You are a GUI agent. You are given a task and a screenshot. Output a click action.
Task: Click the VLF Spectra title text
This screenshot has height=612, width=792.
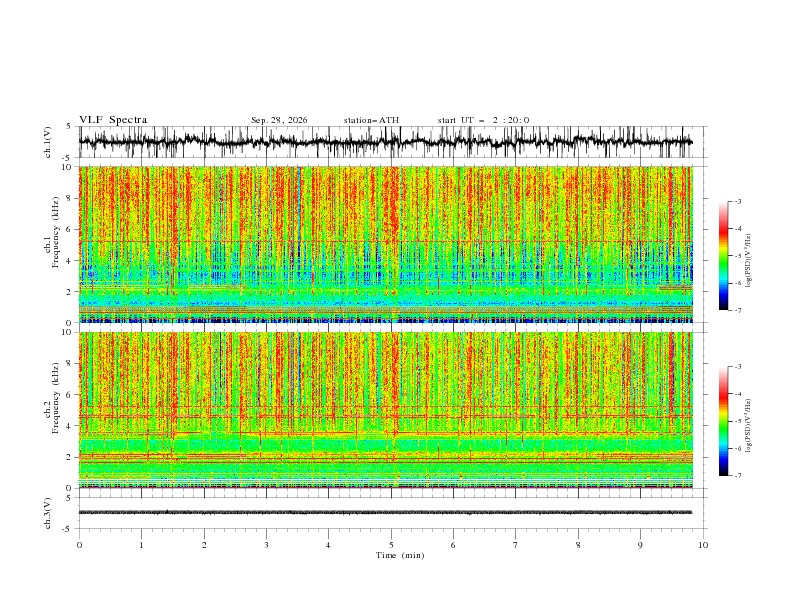click(x=113, y=120)
